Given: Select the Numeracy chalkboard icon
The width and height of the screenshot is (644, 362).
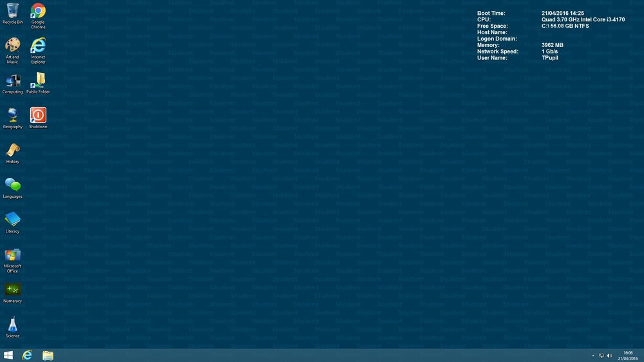Looking at the screenshot, I should [x=12, y=293].
